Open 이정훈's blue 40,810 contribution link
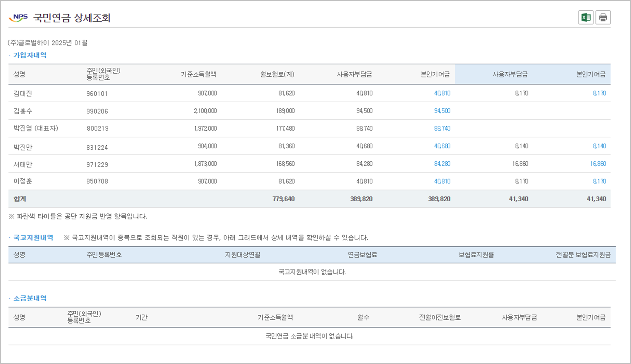The image size is (631, 364). pyautogui.click(x=442, y=181)
